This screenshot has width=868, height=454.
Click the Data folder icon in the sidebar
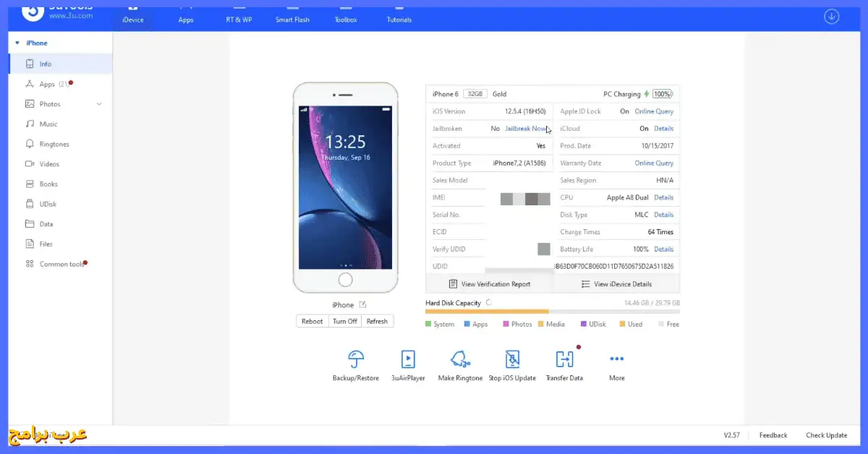coord(30,224)
